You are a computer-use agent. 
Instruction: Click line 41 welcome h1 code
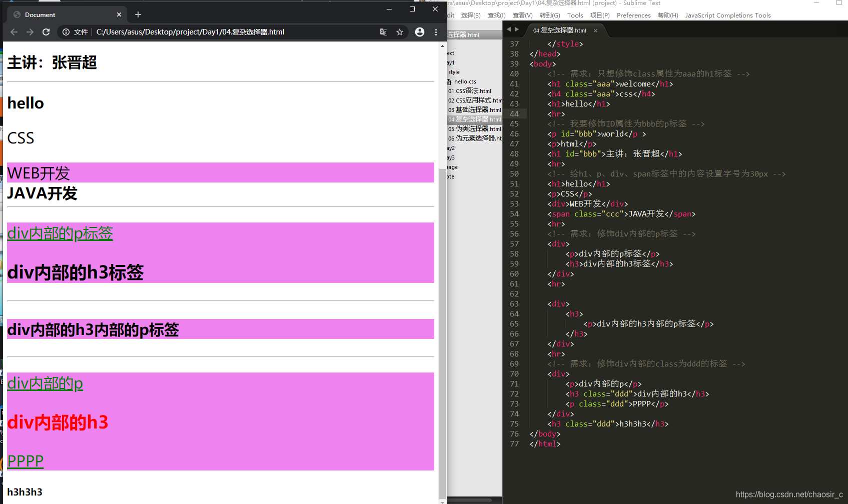(x=610, y=84)
